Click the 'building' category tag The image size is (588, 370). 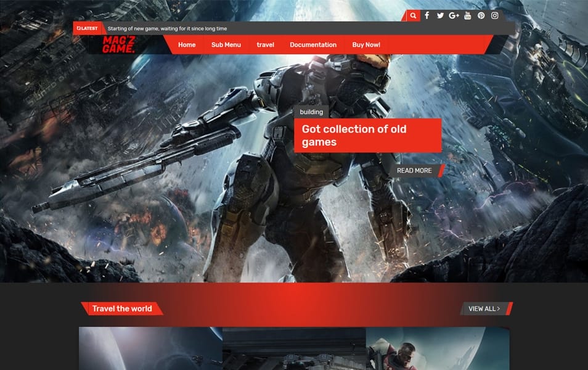pos(311,112)
